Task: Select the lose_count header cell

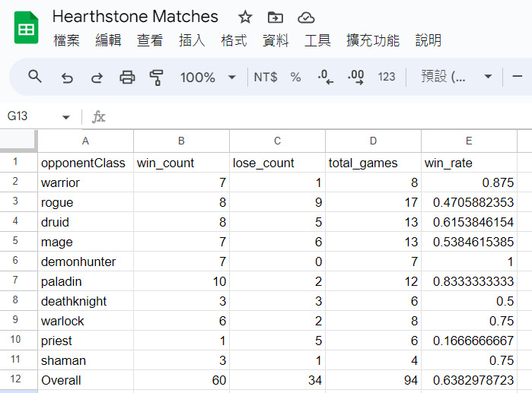Action: (277, 163)
